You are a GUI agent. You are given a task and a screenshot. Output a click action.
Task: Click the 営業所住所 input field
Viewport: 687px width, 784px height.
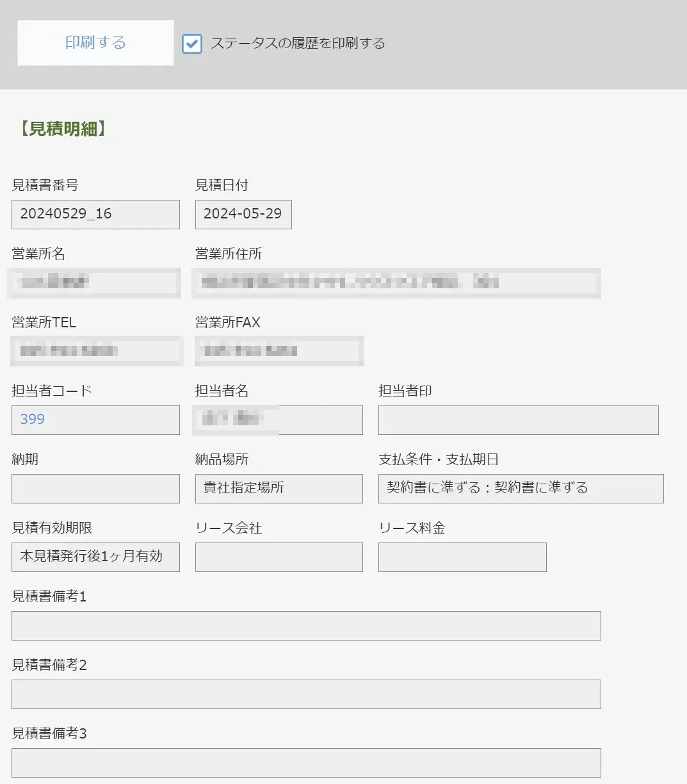point(396,282)
